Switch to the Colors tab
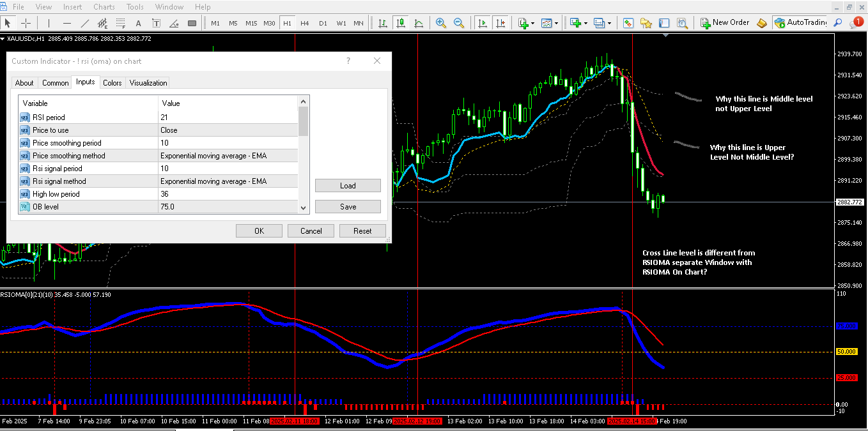868x431 pixels. [112, 83]
